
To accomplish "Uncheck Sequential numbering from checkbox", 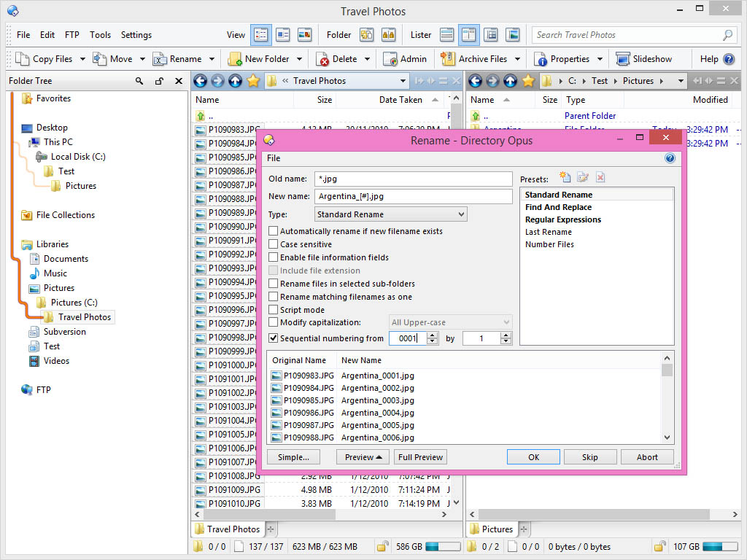I will click(x=274, y=338).
